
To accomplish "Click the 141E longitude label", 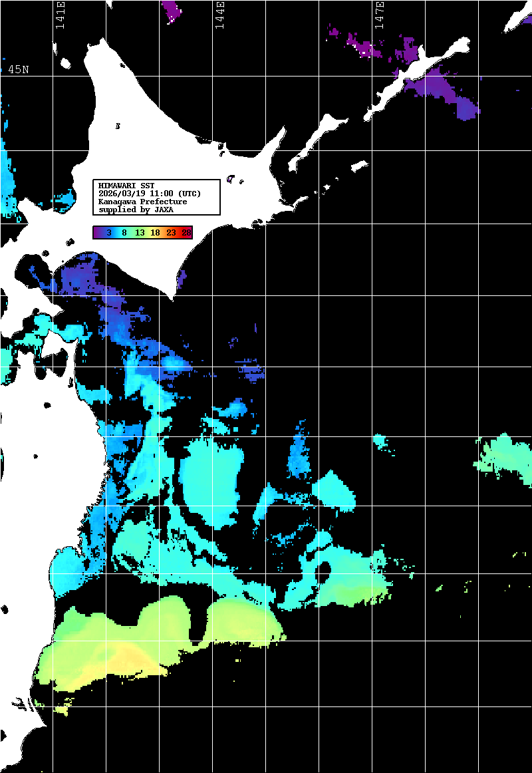I will tap(60, 15).
